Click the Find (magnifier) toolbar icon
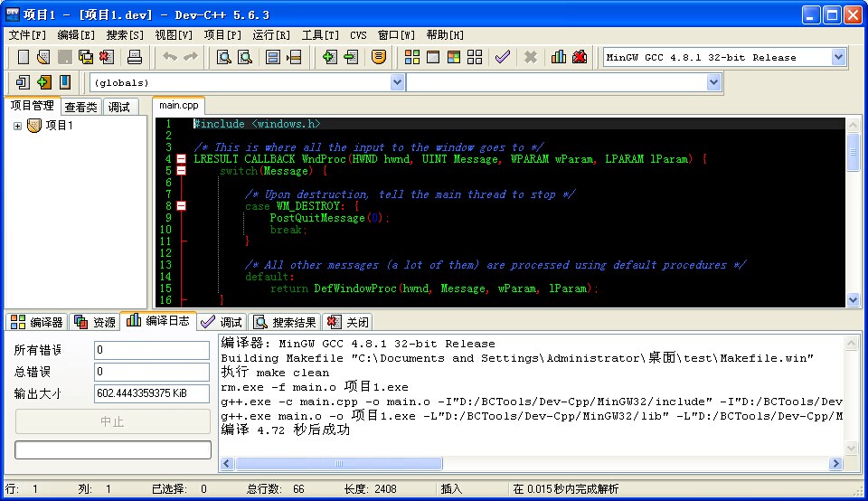Viewport: 868px width, 501px height. click(224, 57)
